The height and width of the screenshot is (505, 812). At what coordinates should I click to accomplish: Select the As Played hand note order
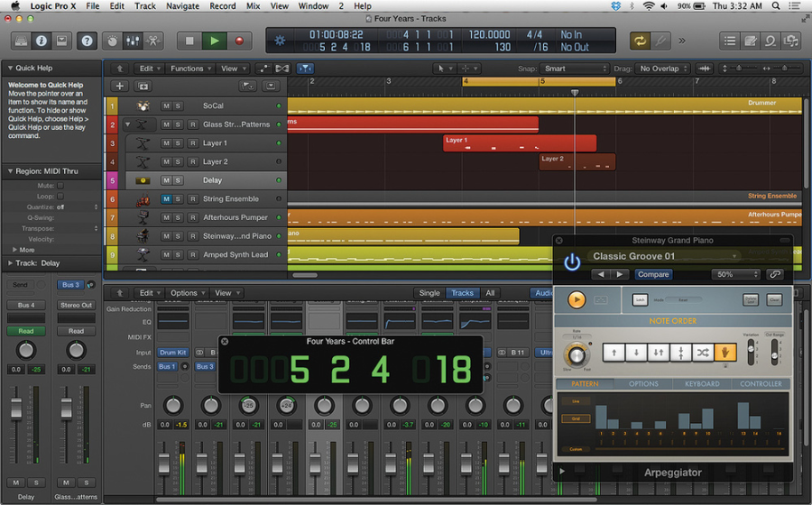pos(725,353)
